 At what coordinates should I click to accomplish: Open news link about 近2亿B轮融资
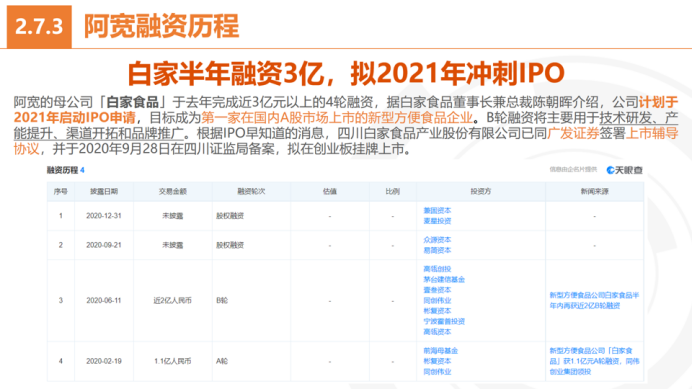(x=594, y=300)
